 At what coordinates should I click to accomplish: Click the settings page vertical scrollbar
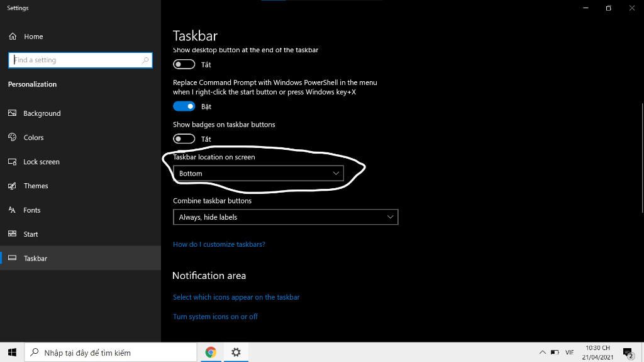click(x=642, y=159)
